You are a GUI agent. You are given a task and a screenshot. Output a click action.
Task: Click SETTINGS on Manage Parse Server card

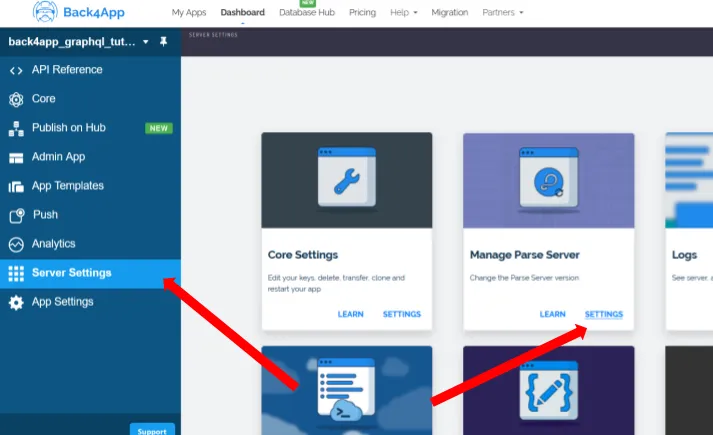coord(604,314)
